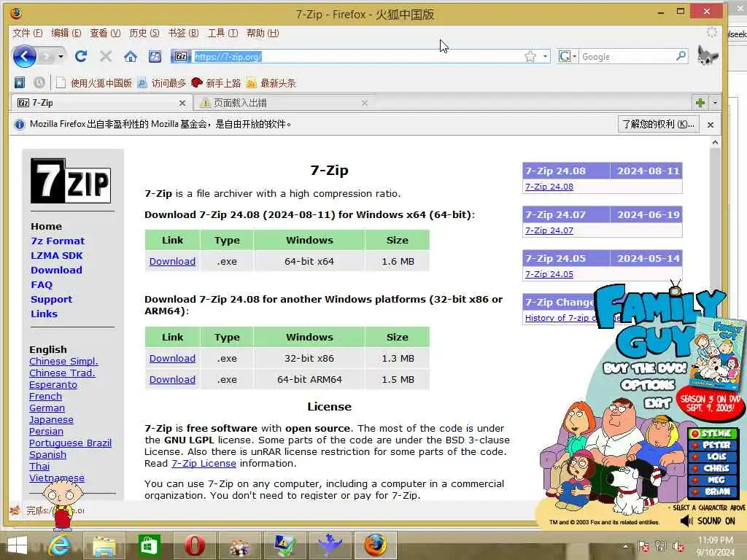Open the 历史 (S) menu

point(144,33)
